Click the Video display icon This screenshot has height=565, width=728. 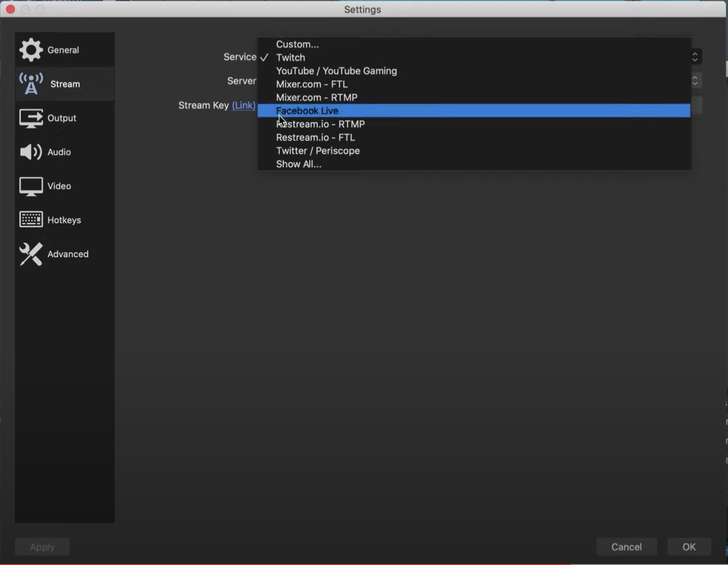tap(31, 186)
